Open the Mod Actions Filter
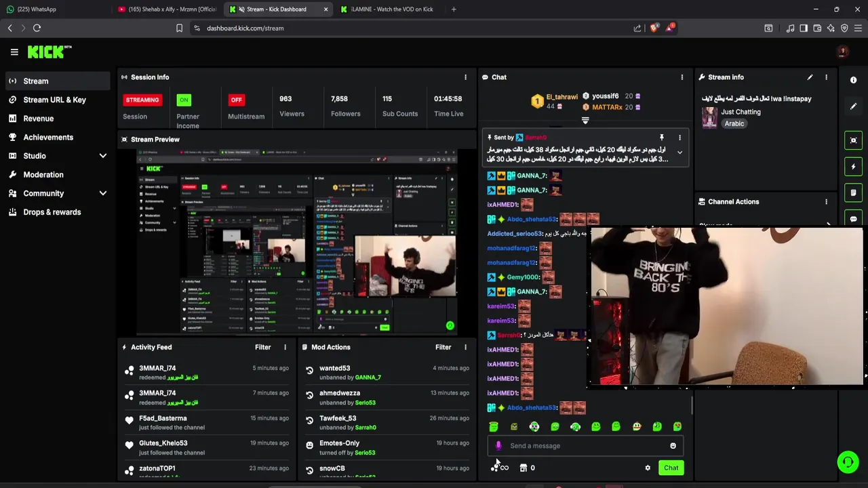Screen dimensions: 868x488 click(x=443, y=347)
